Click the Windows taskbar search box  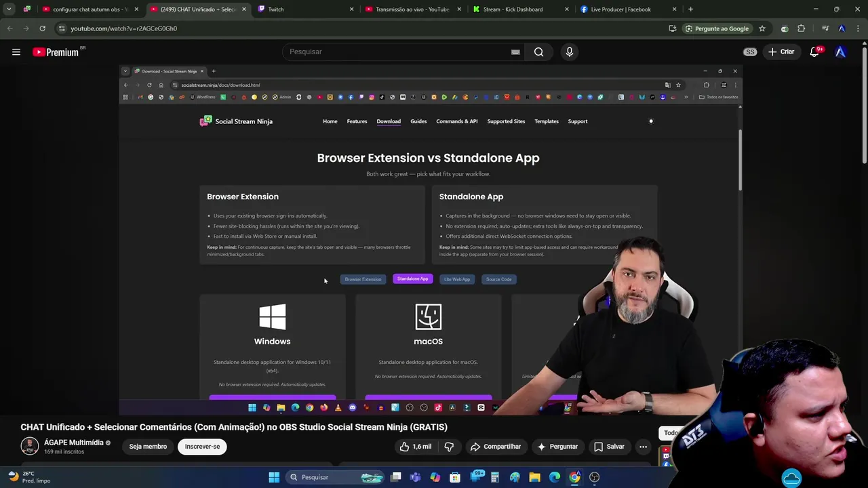336,477
